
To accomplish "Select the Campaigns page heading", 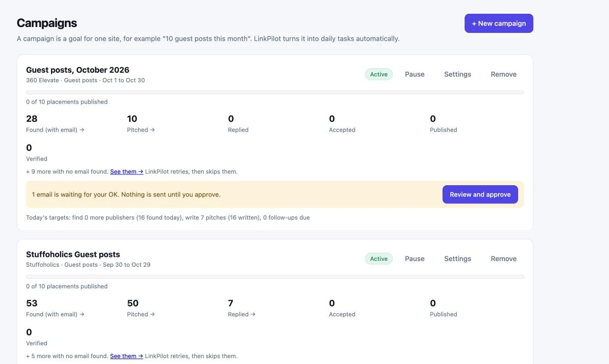I will click(x=47, y=23).
